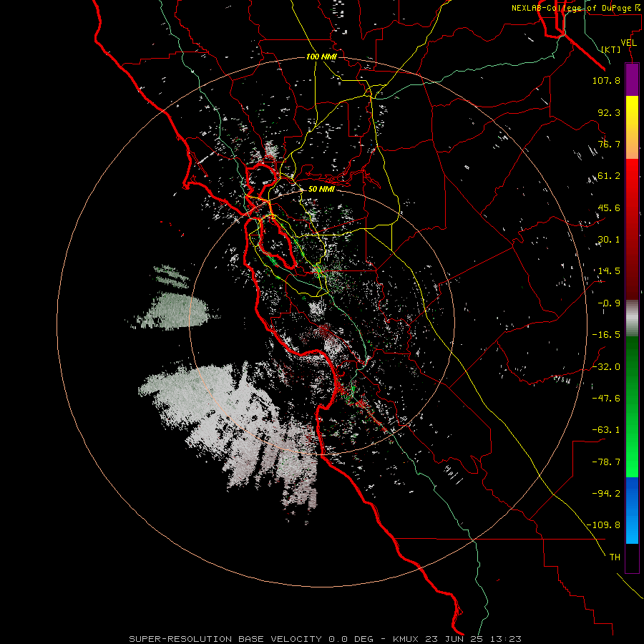The height and width of the screenshot is (644, 644).
Task: Click the -47.6 velocity scale value
Action: pyautogui.click(x=606, y=399)
